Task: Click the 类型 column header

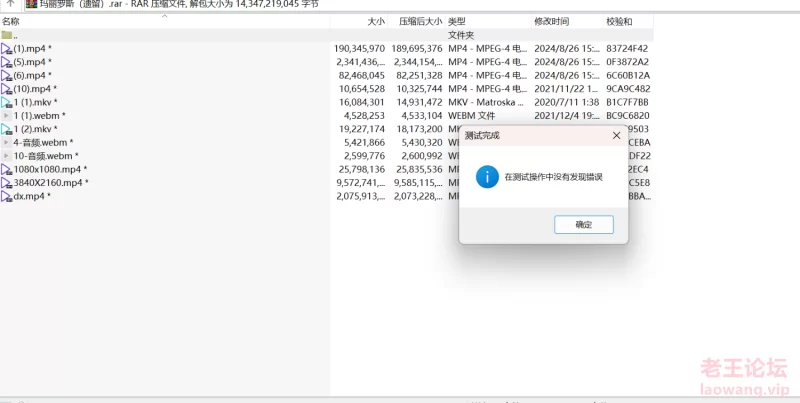Action: (x=457, y=21)
